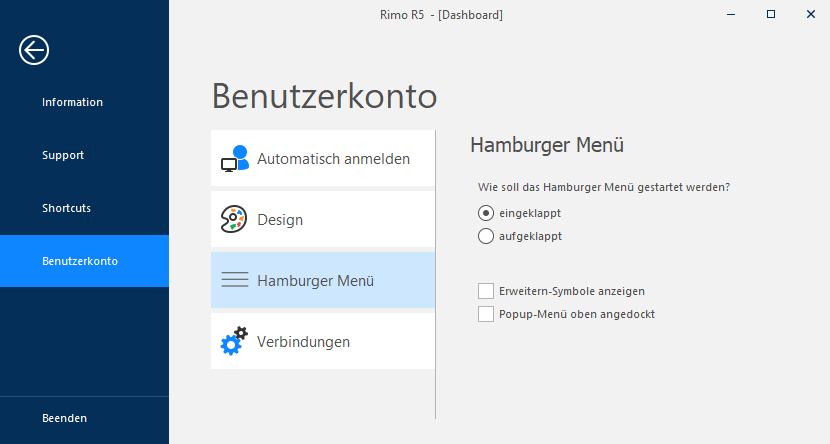Enable Erweitern-Symbole anzeigen checkbox
Screen dimensions: 830x444
(x=485, y=291)
